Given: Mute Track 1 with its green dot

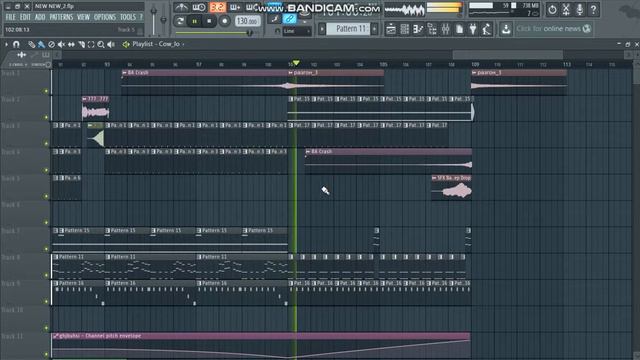Looking at the screenshot, I should point(46,91).
